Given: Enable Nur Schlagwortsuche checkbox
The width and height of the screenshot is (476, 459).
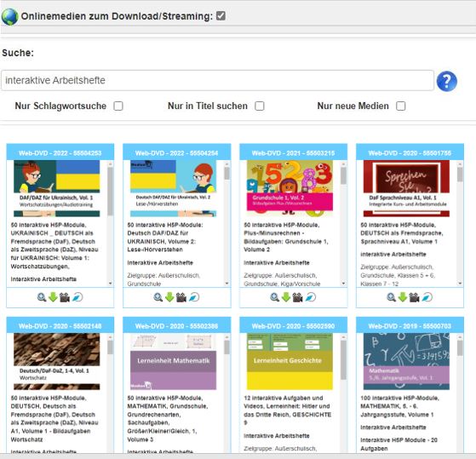Looking at the screenshot, I should [x=118, y=106].
